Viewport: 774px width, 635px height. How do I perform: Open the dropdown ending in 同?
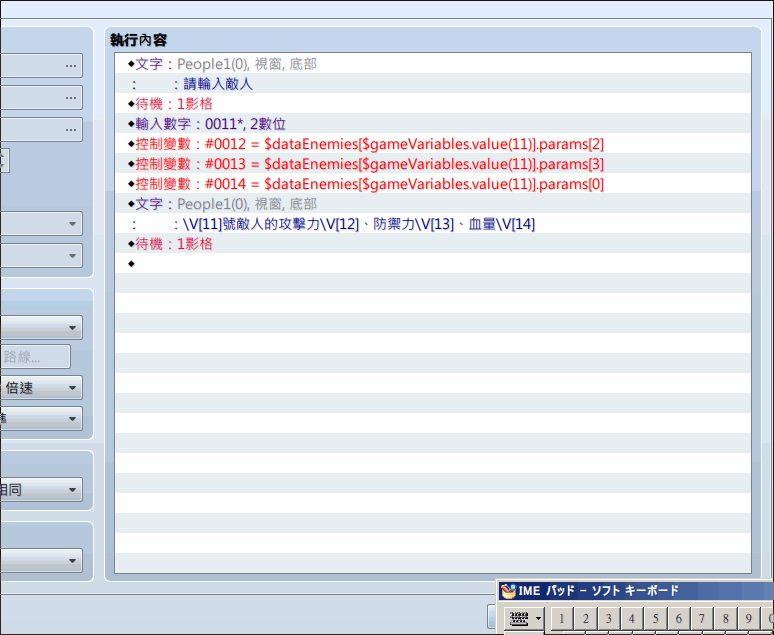[x=41, y=490]
